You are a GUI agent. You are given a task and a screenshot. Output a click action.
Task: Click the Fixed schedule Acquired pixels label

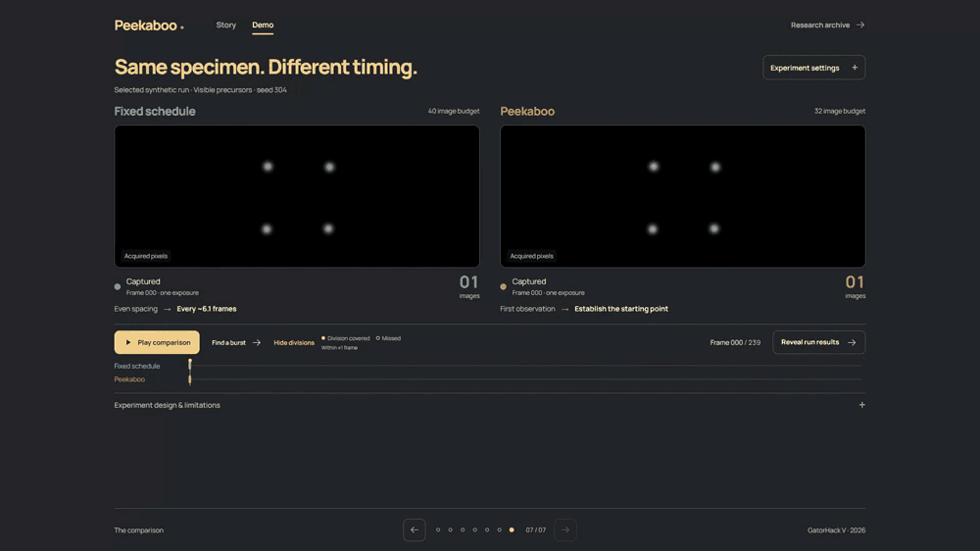pos(146,256)
